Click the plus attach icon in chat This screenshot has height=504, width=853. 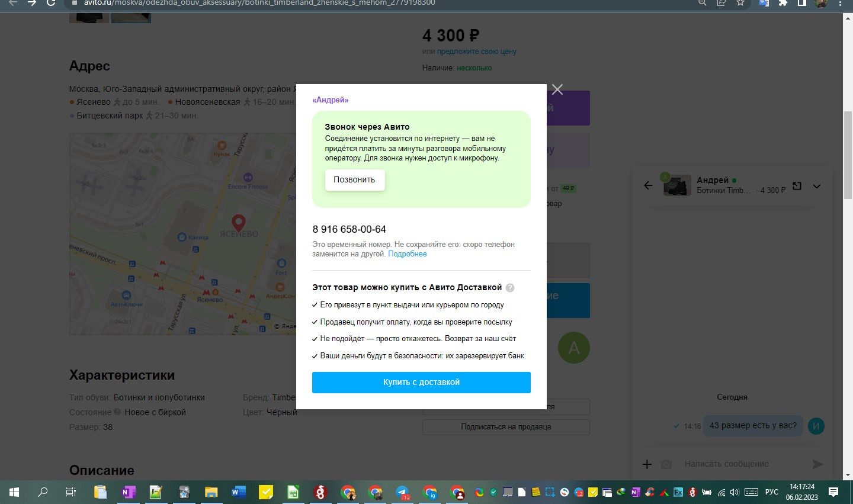tap(647, 464)
